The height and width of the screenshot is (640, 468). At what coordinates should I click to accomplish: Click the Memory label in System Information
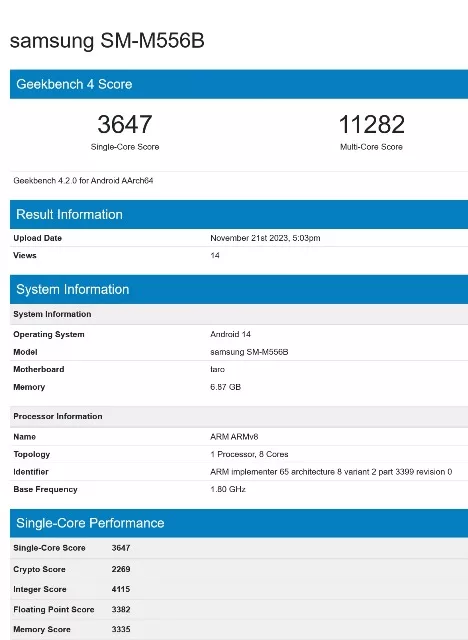(x=29, y=387)
